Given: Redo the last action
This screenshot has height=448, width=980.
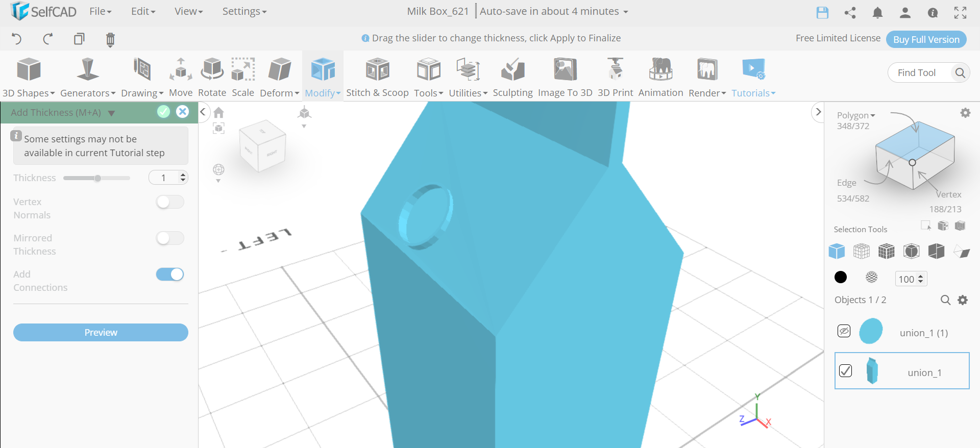Looking at the screenshot, I should tap(48, 39).
